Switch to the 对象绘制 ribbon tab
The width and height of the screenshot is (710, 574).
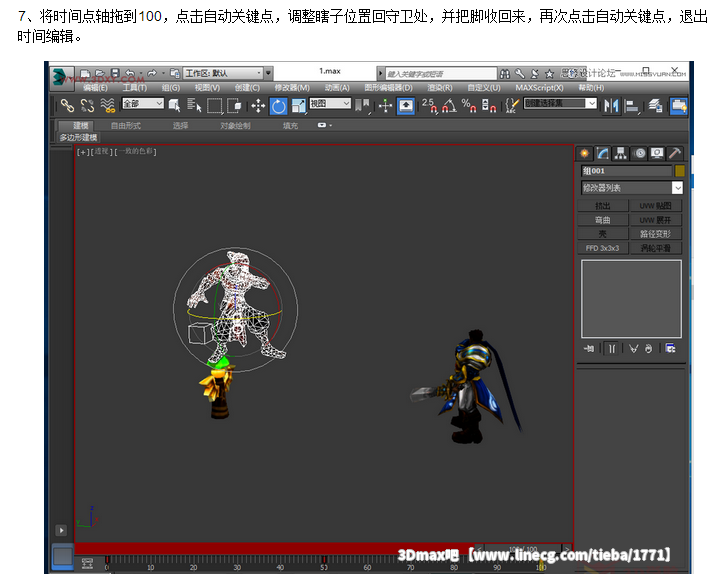[235, 125]
